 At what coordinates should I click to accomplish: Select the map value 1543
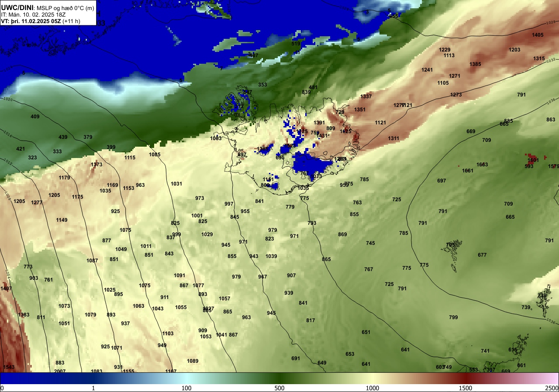coord(9,367)
